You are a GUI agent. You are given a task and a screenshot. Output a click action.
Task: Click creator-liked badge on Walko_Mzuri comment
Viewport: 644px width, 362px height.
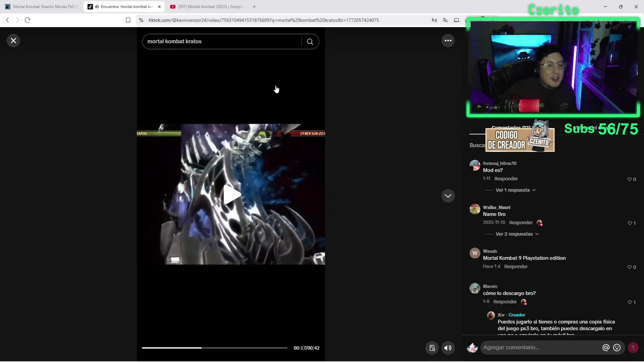pyautogui.click(x=539, y=223)
